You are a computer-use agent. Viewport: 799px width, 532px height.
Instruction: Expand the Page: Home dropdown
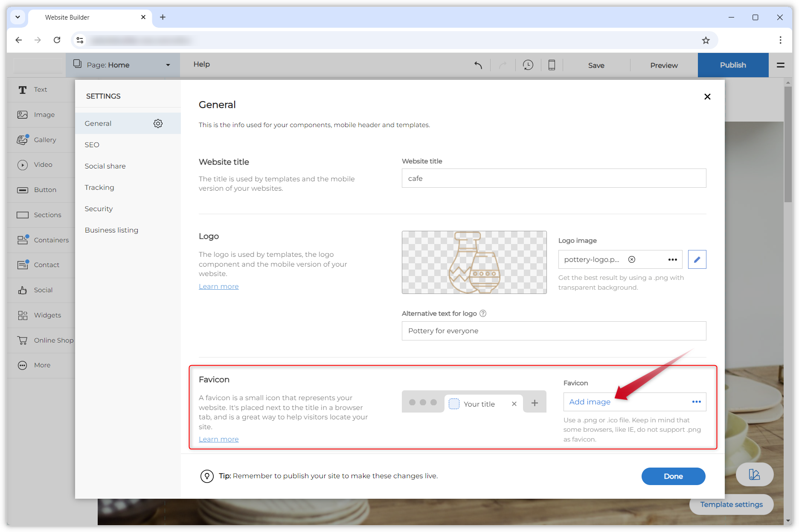[x=168, y=65]
